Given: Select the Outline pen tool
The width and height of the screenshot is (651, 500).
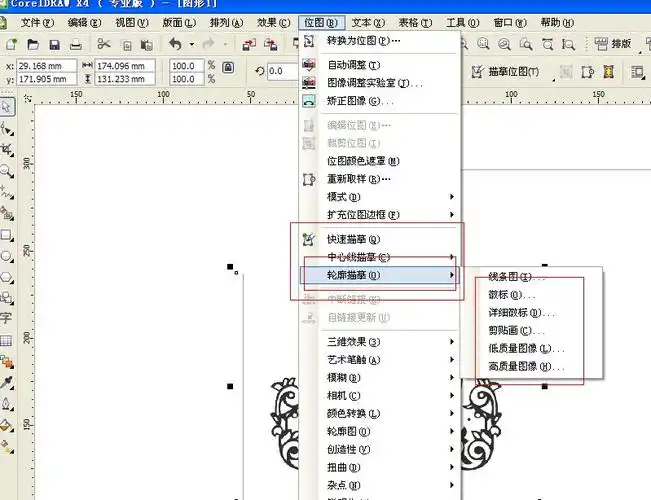Looking at the screenshot, I should [x=7, y=404].
